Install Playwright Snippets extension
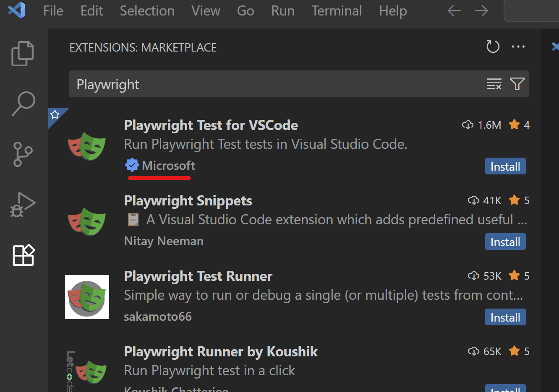The height and width of the screenshot is (392, 559). [x=505, y=242]
